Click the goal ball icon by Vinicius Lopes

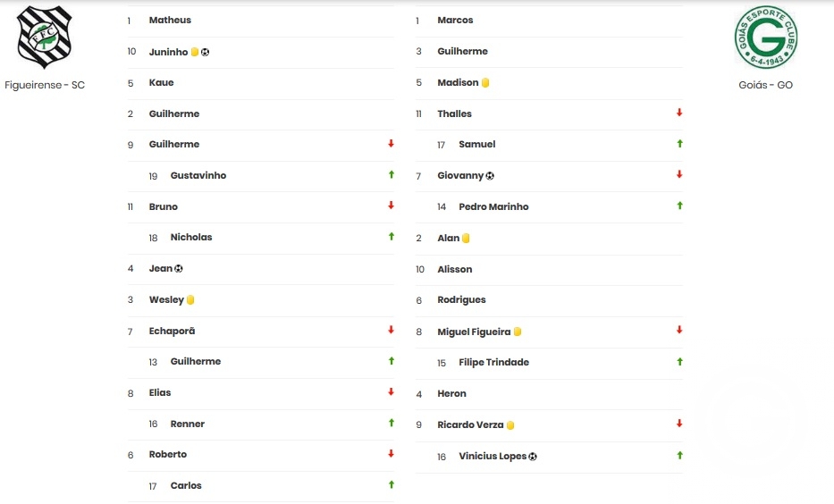click(533, 457)
